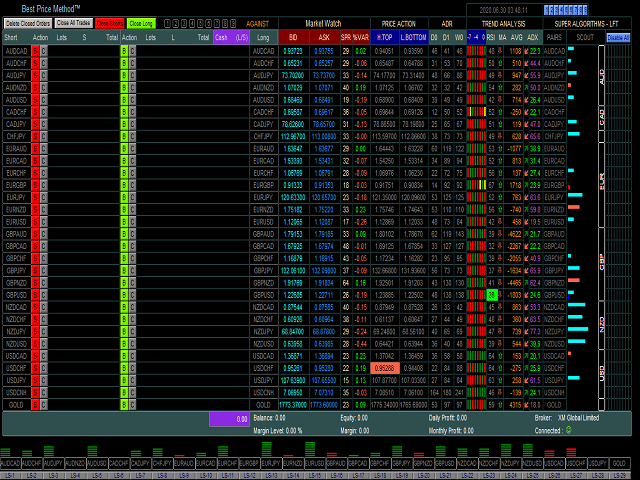This screenshot has width=640, height=480.
Task: Select the LS-13 tab at the bottom
Action: point(271,476)
